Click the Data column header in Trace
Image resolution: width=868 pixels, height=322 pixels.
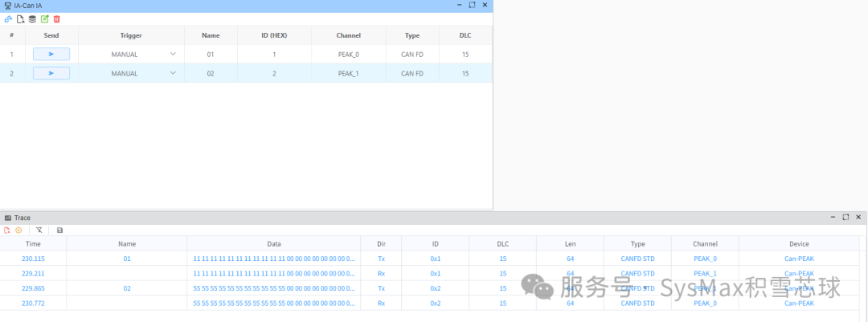point(274,244)
